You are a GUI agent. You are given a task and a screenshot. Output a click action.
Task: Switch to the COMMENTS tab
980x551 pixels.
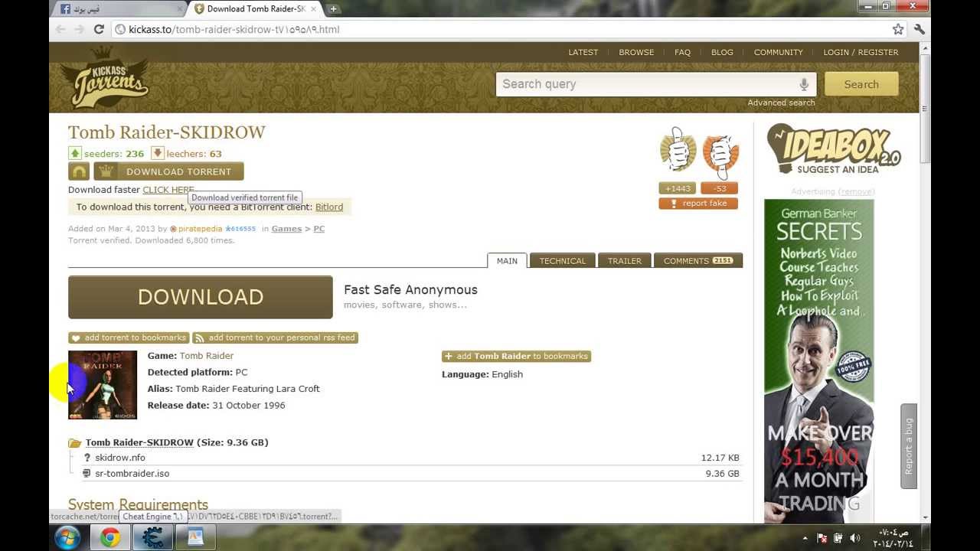pos(698,261)
